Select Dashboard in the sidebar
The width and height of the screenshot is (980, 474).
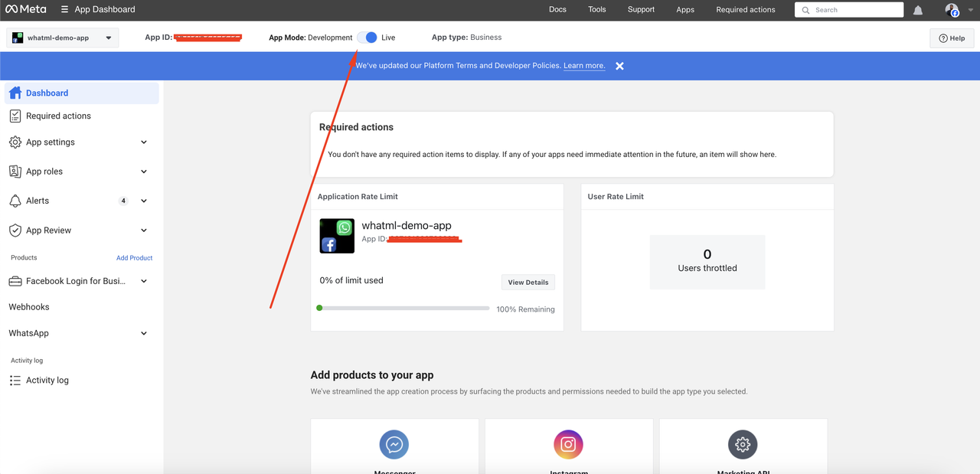click(82, 93)
